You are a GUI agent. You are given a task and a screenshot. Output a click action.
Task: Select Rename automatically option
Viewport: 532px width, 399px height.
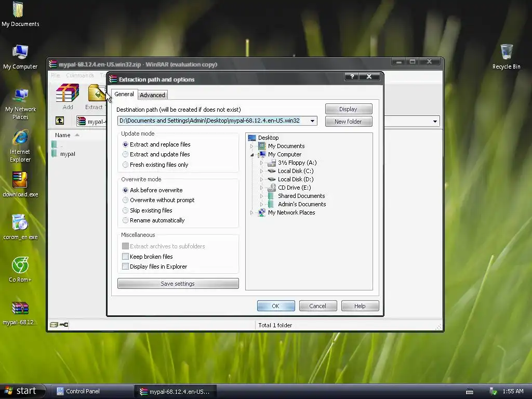point(153,220)
